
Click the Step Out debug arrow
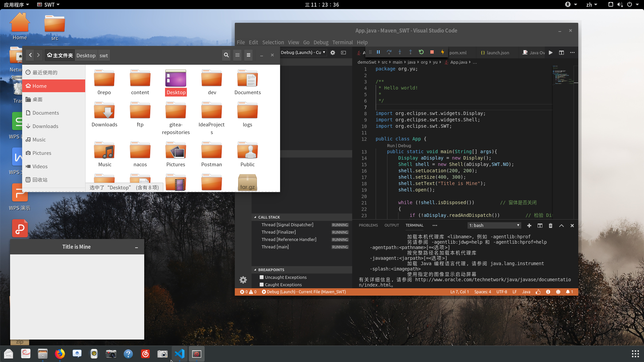pyautogui.click(x=411, y=52)
